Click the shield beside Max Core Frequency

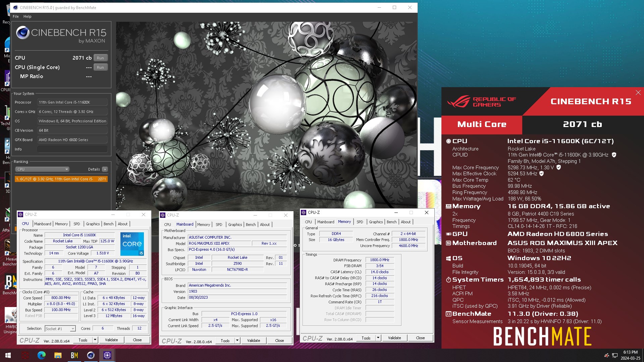click(558, 167)
